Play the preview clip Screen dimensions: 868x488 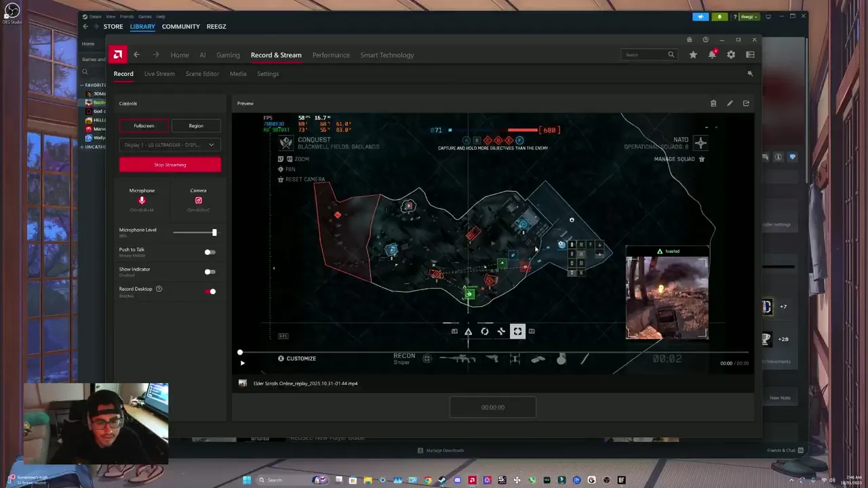pos(242,363)
